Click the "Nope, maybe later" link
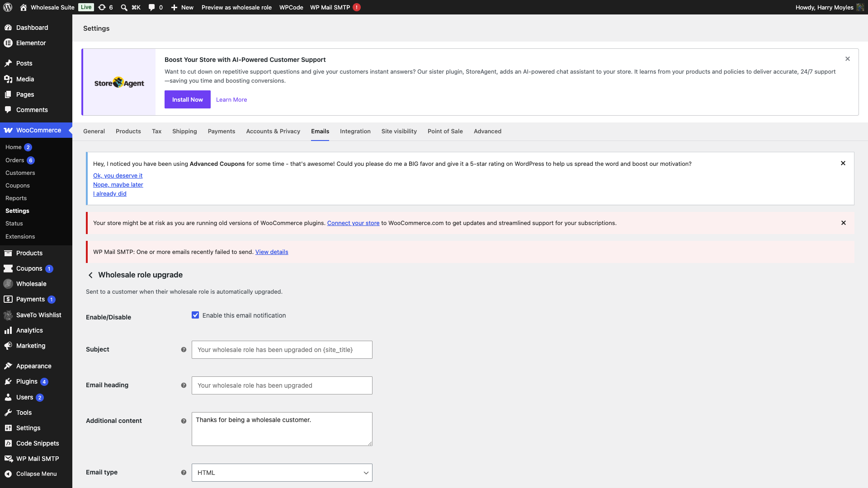The width and height of the screenshot is (868, 488). point(118,185)
